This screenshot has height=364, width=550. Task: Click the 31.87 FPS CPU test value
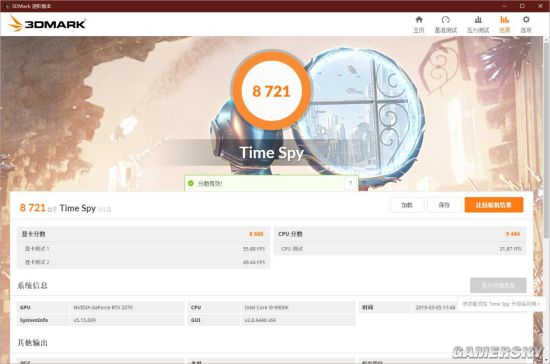click(510, 249)
